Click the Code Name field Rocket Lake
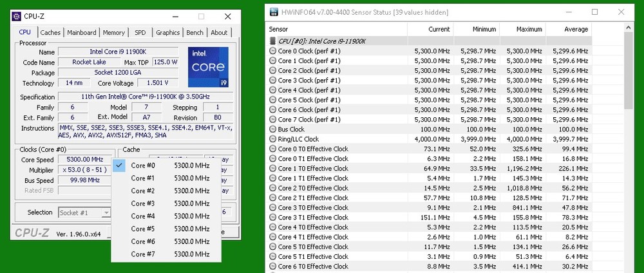 coord(89,62)
